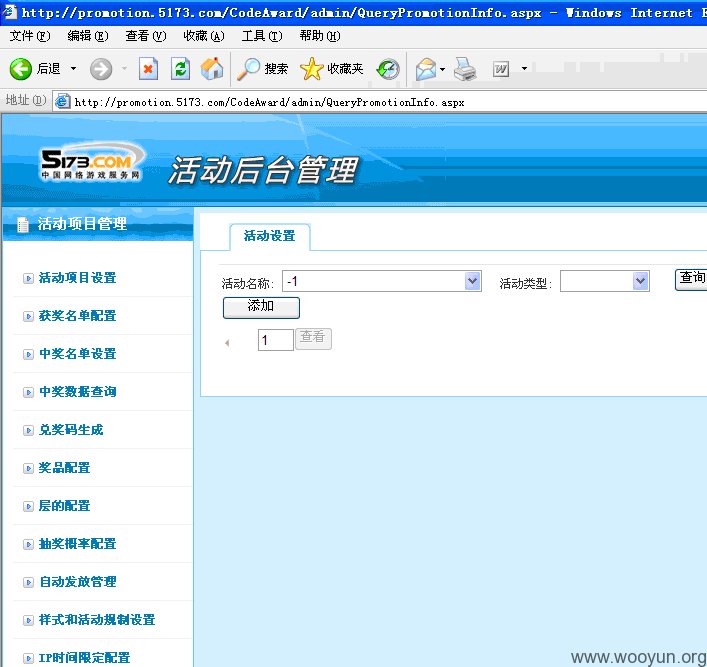Open the 帮助(H) menu
The image size is (707, 667).
(320, 36)
